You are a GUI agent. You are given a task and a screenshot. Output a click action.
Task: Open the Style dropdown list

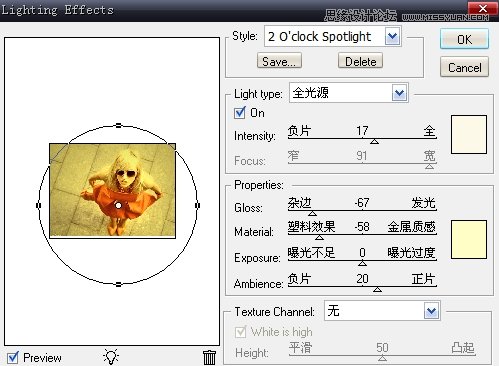392,36
